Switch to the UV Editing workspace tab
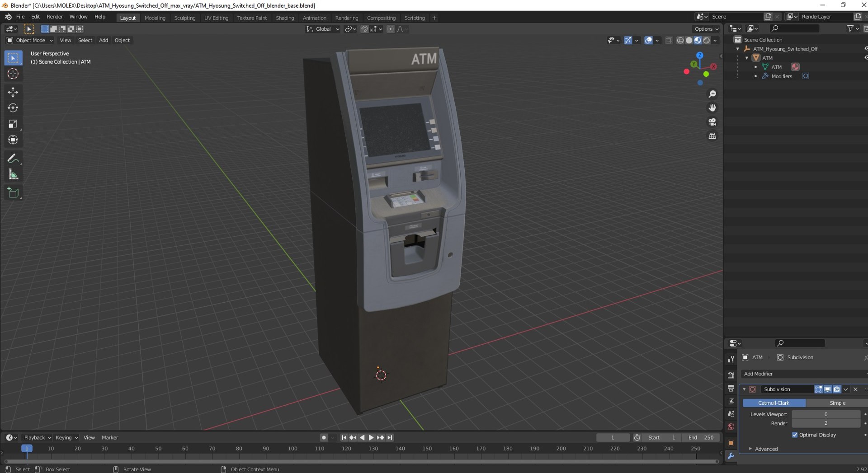This screenshot has height=473, width=868. pyautogui.click(x=216, y=18)
